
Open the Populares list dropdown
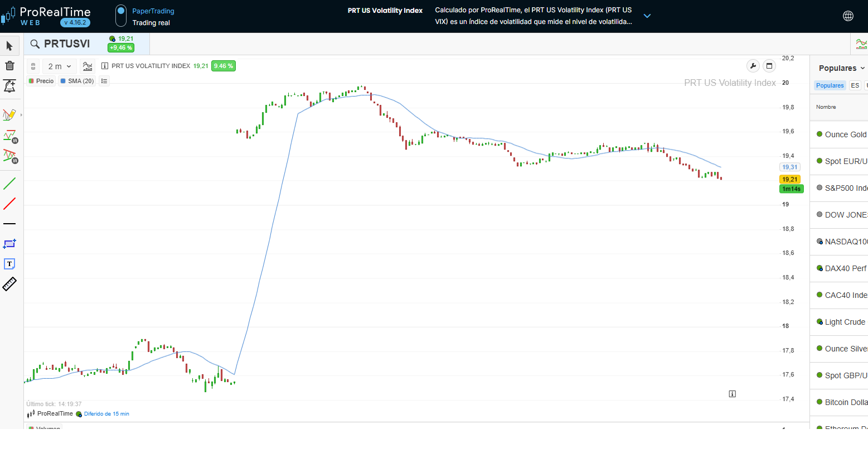coord(842,68)
